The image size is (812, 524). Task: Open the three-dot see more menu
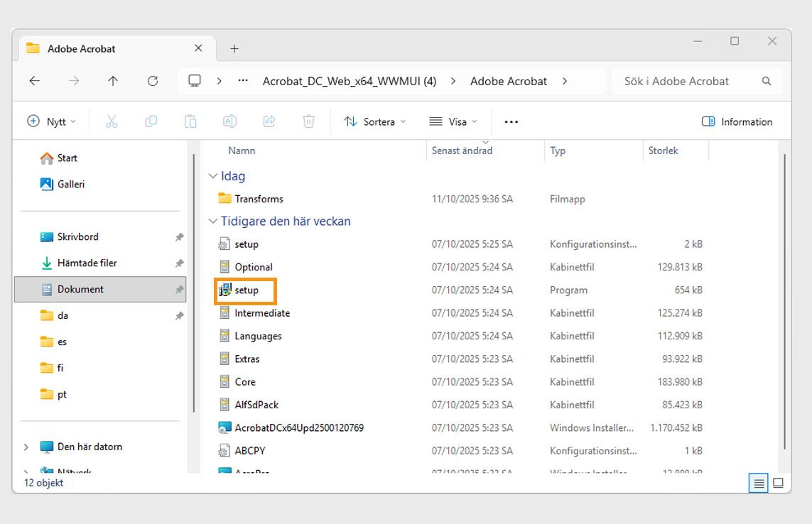point(511,121)
